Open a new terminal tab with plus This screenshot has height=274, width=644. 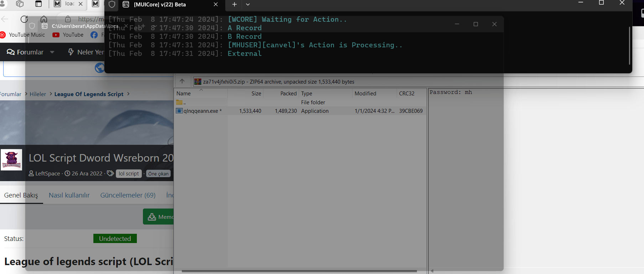234,5
